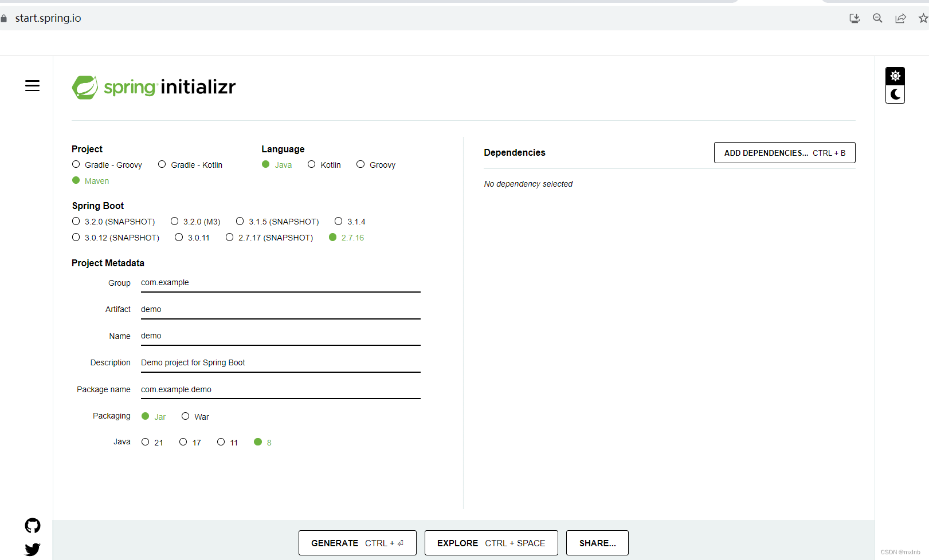Choose Jar packaging
The height and width of the screenshot is (560, 929).
(x=154, y=417)
